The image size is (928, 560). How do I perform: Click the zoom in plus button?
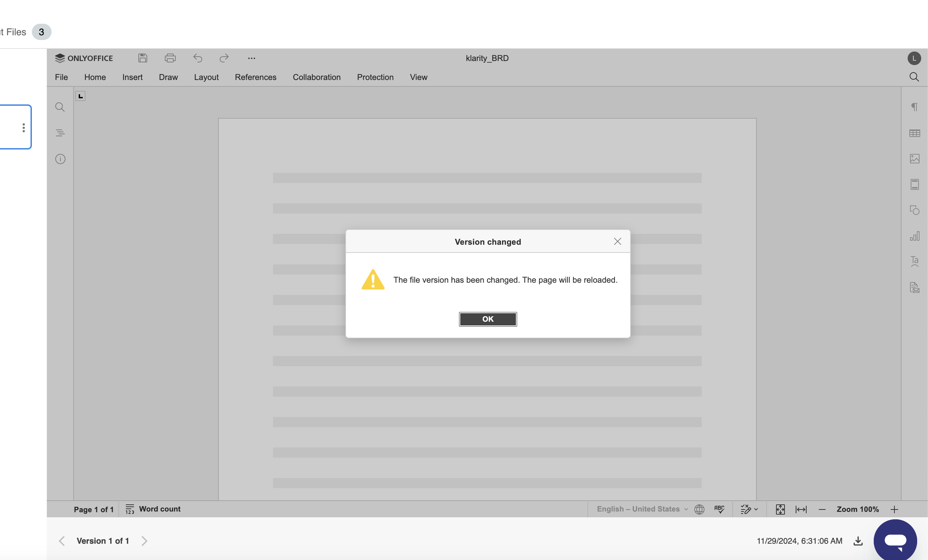click(x=894, y=509)
